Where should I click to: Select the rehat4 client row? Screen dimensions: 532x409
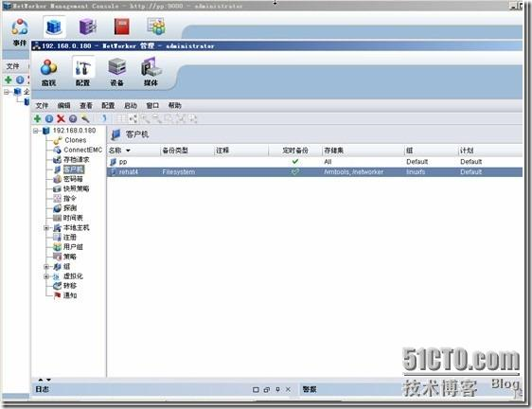click(x=314, y=171)
